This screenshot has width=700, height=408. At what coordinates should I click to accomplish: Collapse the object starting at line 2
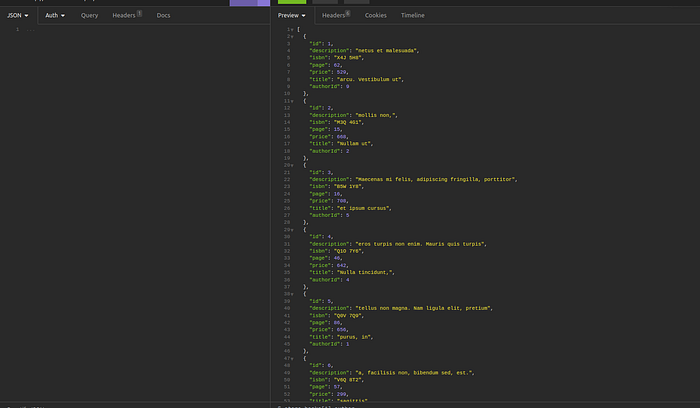click(292, 37)
